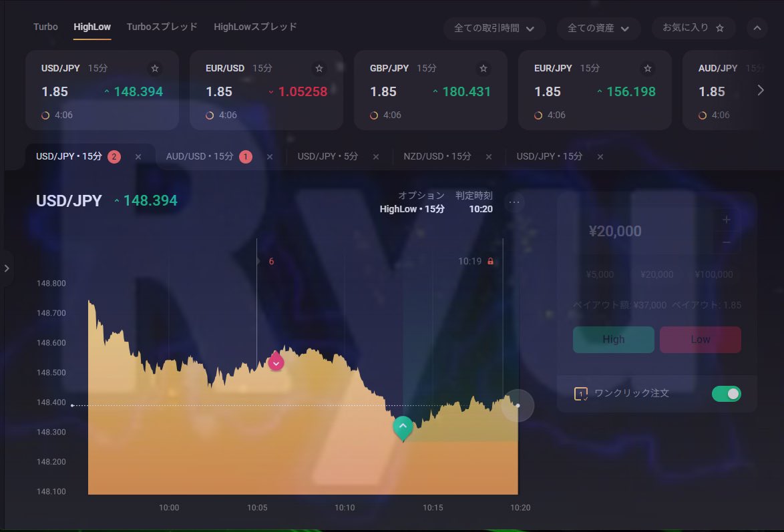Image resolution: width=784 pixels, height=532 pixels.
Task: Click the 4:06 countdown on USD/JPY card
Action: click(x=63, y=115)
